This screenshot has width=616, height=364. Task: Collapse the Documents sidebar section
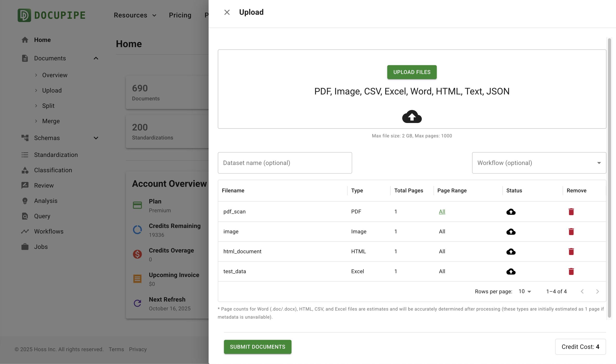[96, 58]
